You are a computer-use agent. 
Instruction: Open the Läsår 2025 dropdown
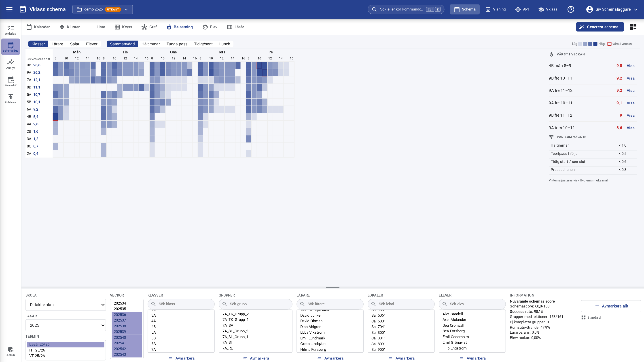[66, 325]
